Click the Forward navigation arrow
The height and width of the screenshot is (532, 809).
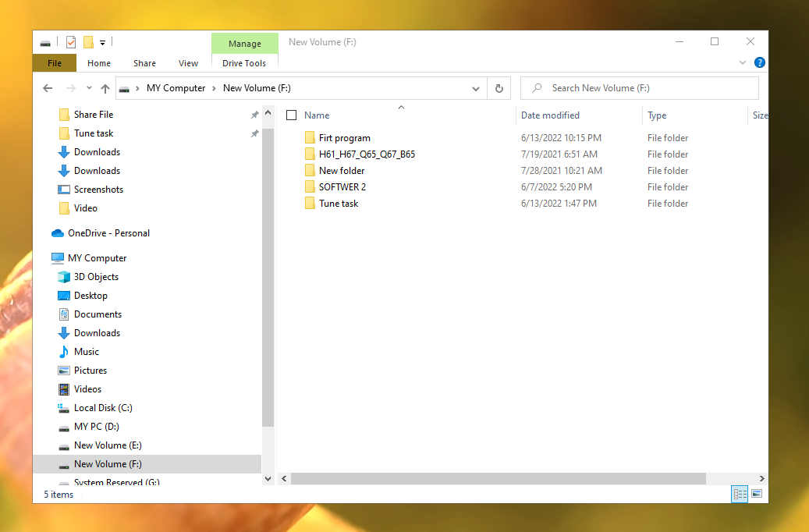coord(71,88)
